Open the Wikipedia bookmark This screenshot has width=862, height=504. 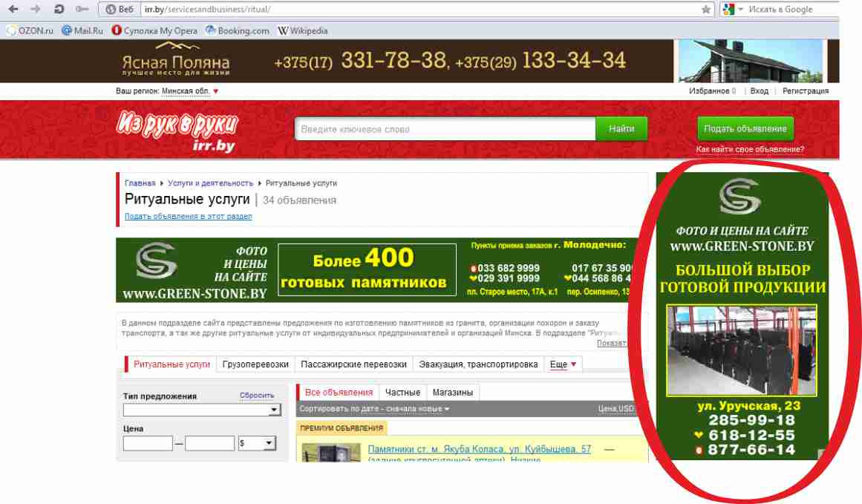click(x=302, y=30)
